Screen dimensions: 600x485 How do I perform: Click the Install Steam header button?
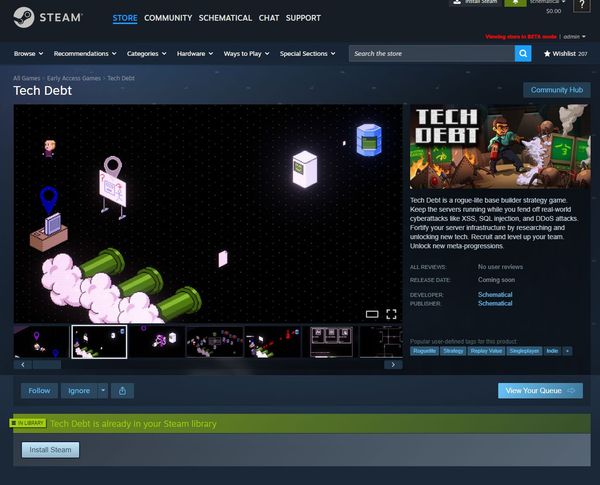pyautogui.click(x=475, y=3)
